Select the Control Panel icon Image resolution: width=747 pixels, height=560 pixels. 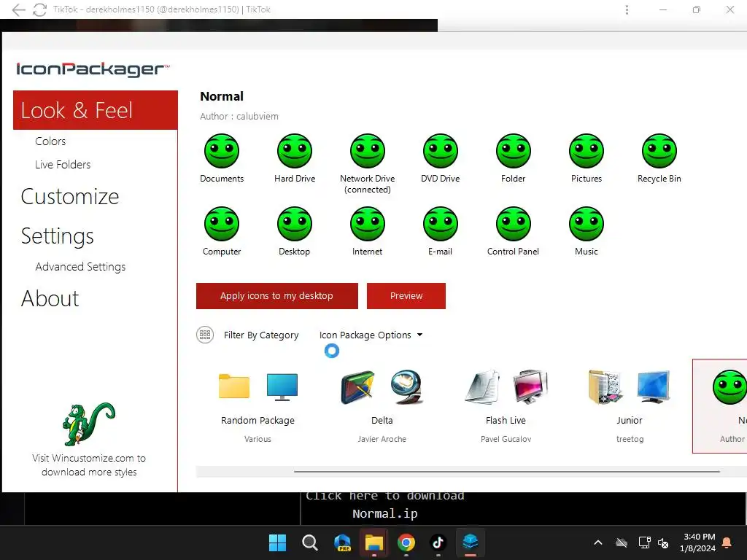[513, 224]
